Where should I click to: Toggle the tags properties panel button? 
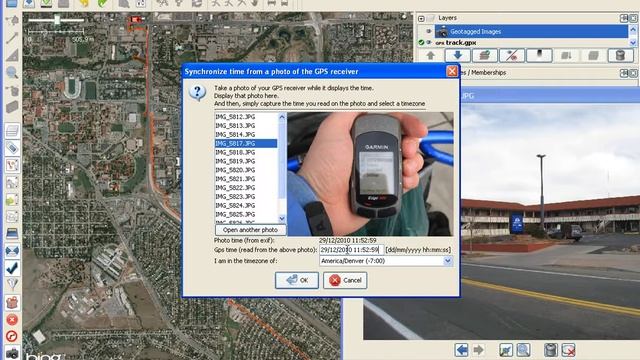click(12, 148)
